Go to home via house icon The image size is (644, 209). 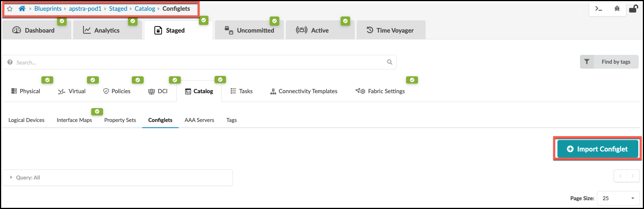click(22, 8)
